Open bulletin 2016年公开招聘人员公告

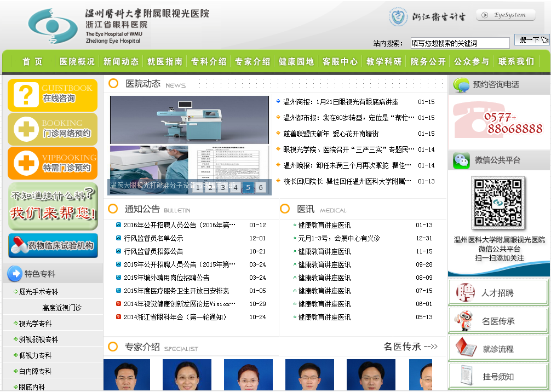180,225
